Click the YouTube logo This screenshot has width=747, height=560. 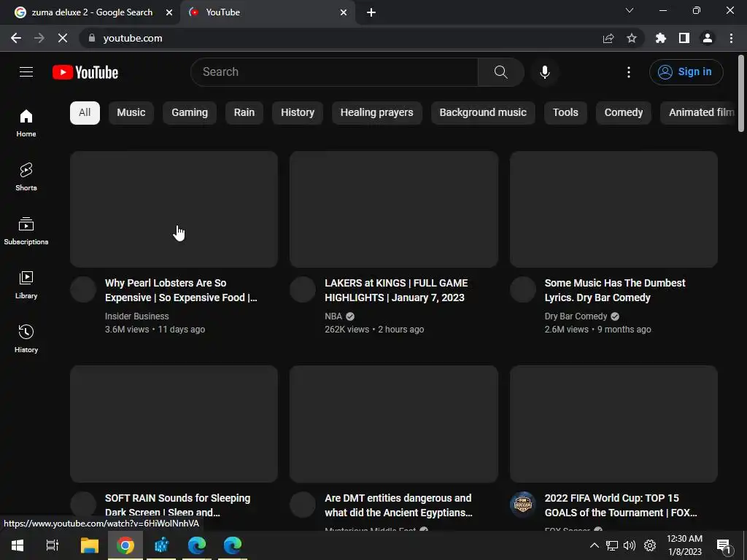point(85,72)
